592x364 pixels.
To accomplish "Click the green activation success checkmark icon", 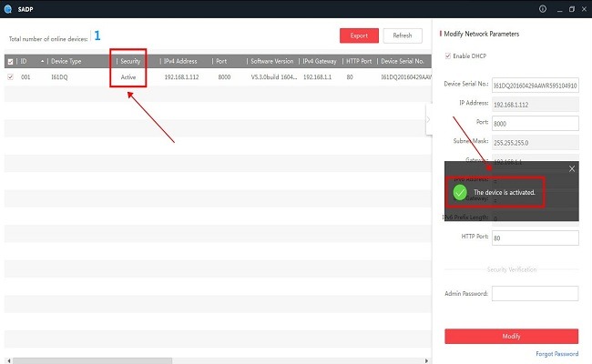I will coord(460,193).
